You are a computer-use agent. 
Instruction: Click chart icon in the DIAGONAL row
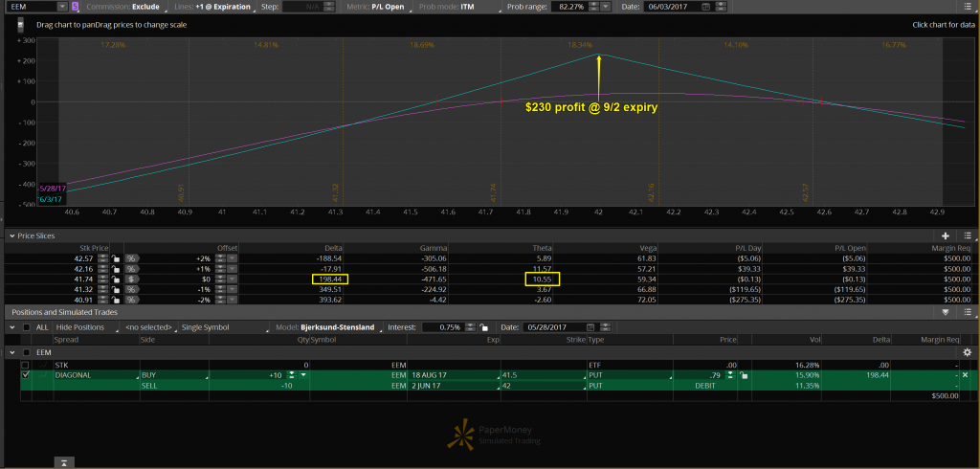tap(42, 374)
